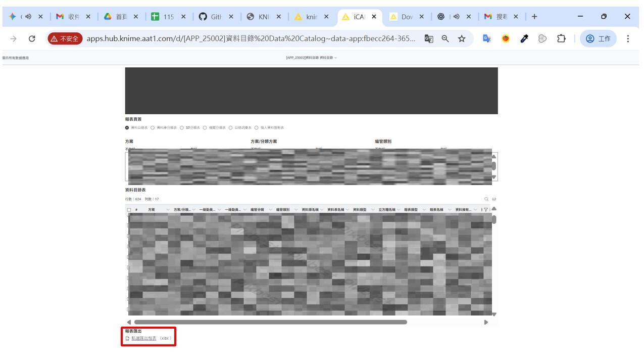644x361 pixels.
Task: Click the table filter funnel icon
Action: [x=486, y=209]
